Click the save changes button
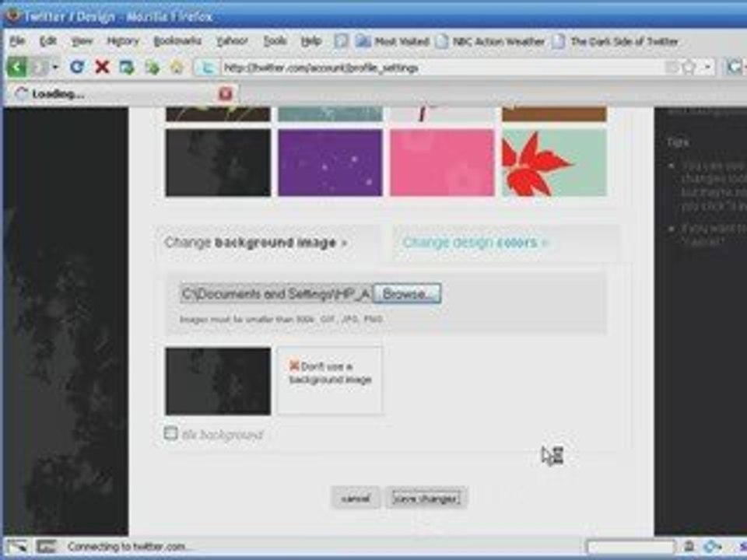This screenshot has width=747, height=560. (426, 498)
